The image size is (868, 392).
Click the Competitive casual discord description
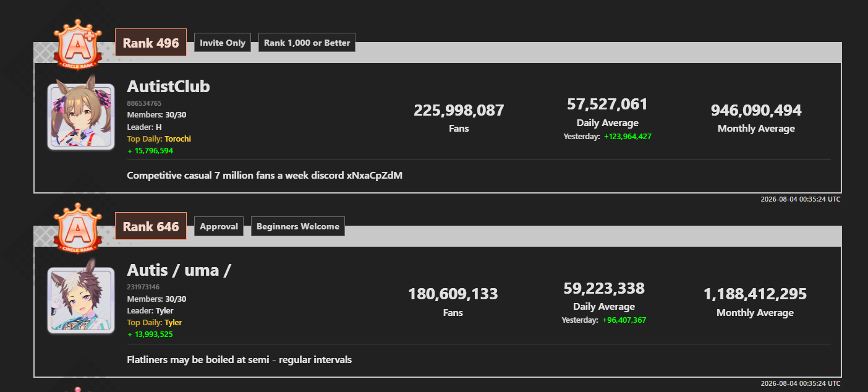pyautogui.click(x=265, y=176)
